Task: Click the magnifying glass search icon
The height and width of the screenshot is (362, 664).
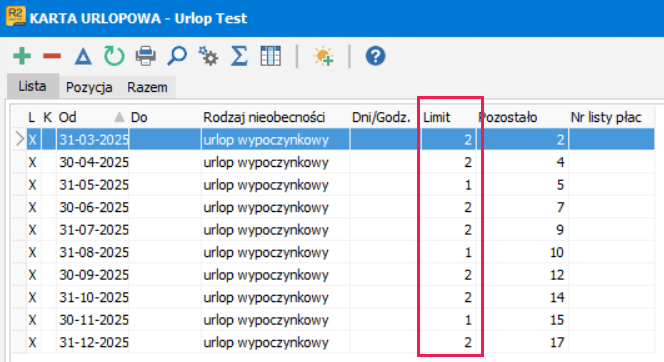Action: tap(177, 56)
